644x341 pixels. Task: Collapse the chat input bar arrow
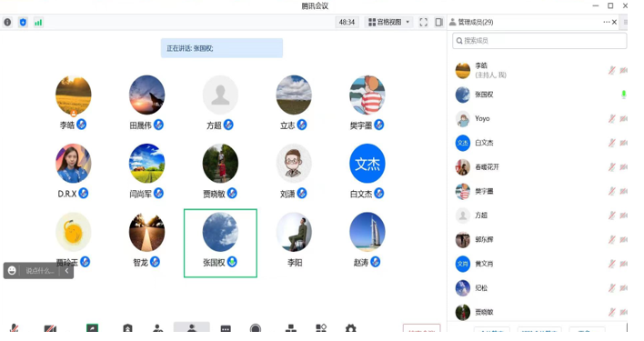(66, 271)
